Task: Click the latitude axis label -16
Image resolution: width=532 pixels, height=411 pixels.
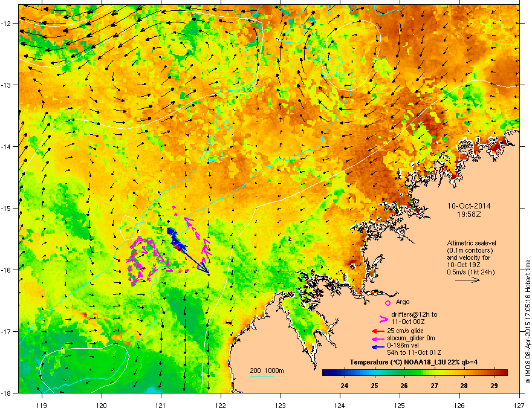Action: (x=7, y=270)
